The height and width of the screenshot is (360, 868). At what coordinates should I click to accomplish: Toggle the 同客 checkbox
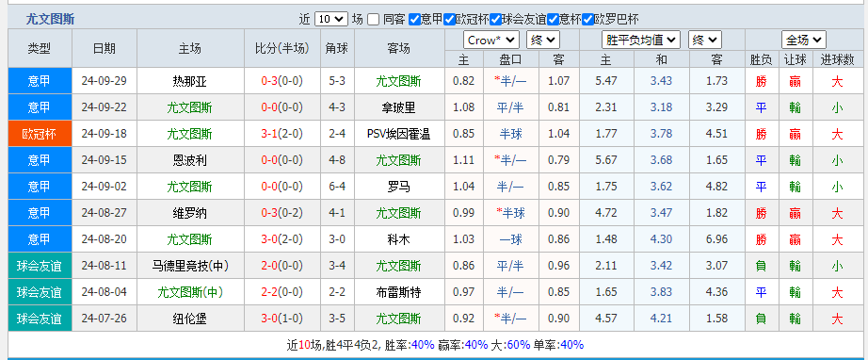tap(374, 20)
